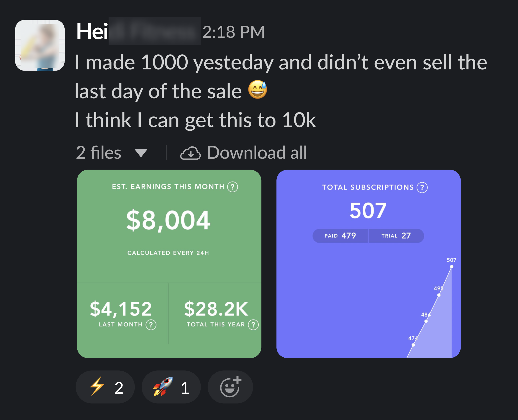The height and width of the screenshot is (420, 518).
Task: Click the 2:18 PM message timestamp
Action: (233, 32)
